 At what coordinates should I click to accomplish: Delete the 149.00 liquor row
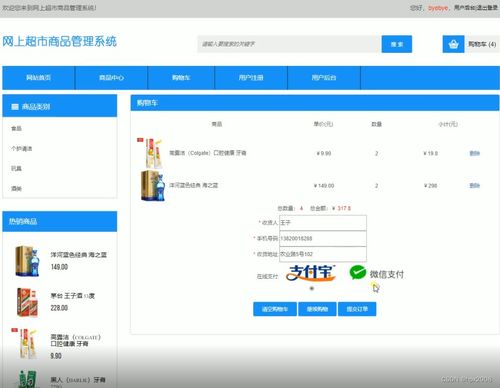tap(475, 186)
